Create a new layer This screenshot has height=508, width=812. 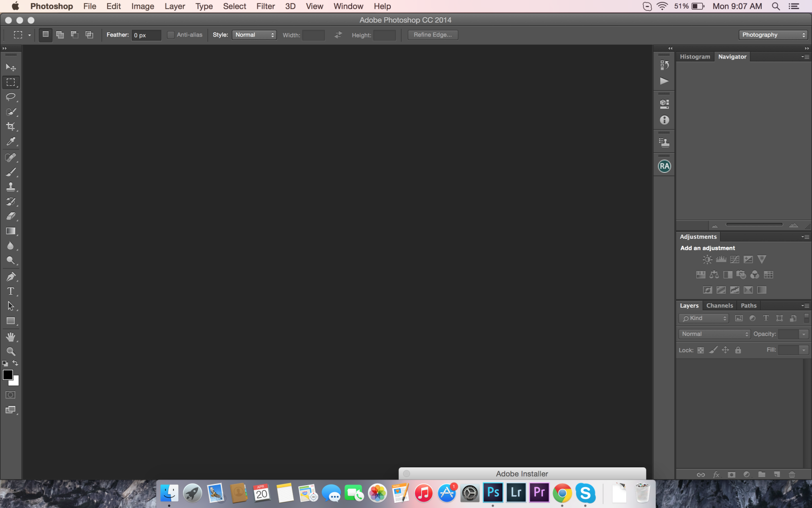coord(776,474)
